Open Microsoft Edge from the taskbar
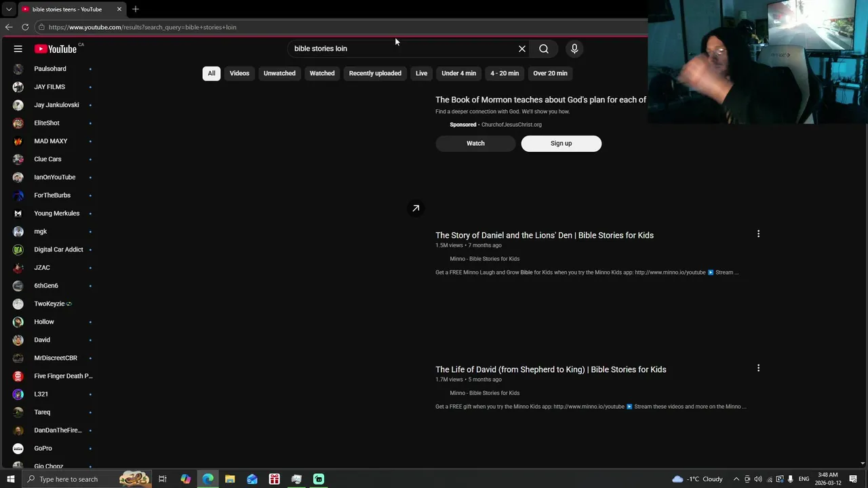 point(208,479)
